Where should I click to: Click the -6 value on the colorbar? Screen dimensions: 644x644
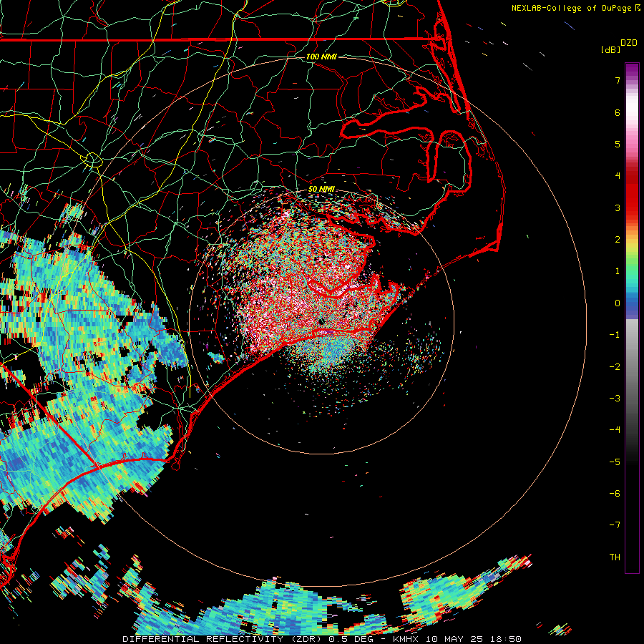coord(615,494)
